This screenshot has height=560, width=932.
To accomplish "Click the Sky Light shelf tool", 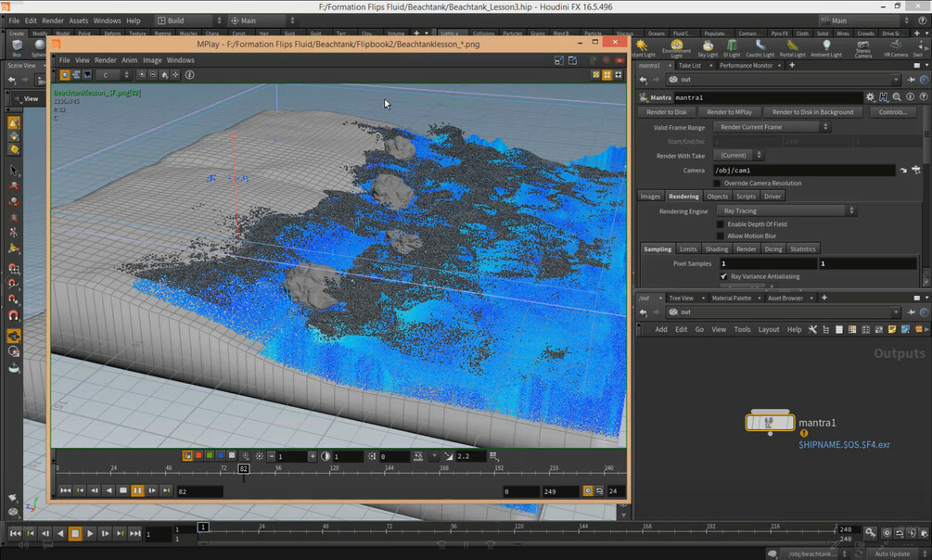I will tap(708, 47).
